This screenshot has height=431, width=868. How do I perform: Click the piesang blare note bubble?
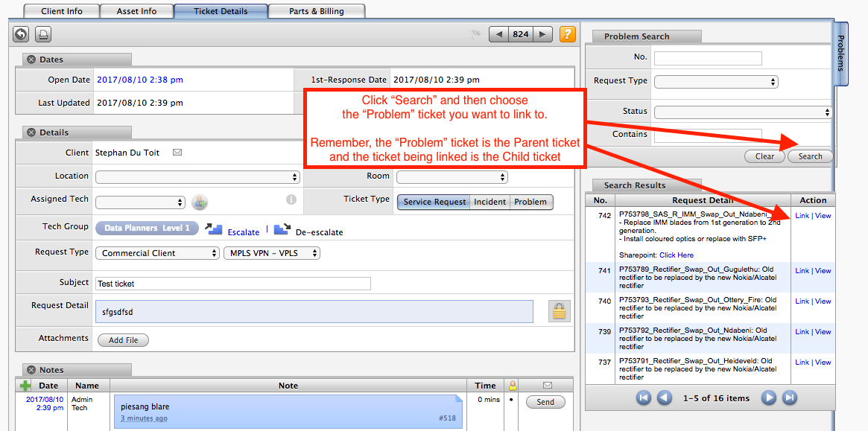coord(288,412)
